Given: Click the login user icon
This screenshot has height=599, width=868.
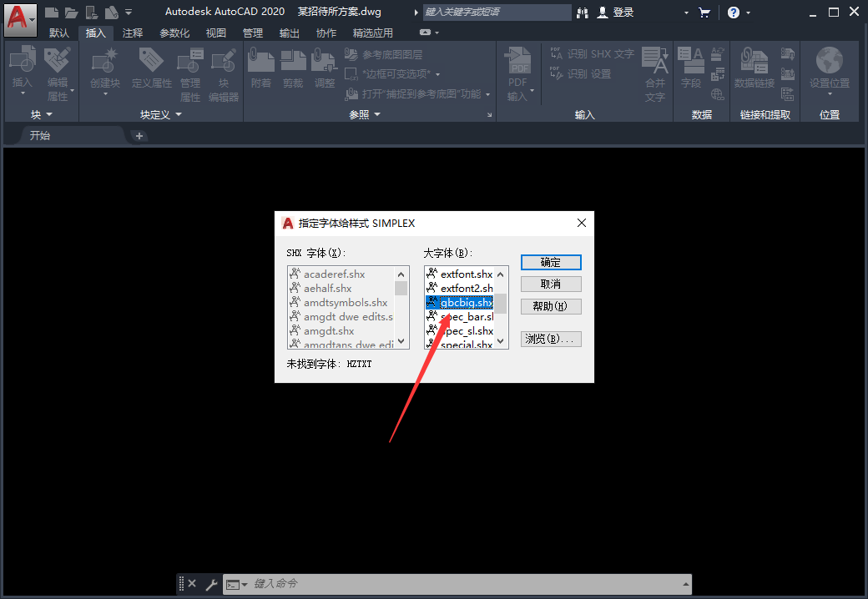Looking at the screenshot, I should pos(603,13).
